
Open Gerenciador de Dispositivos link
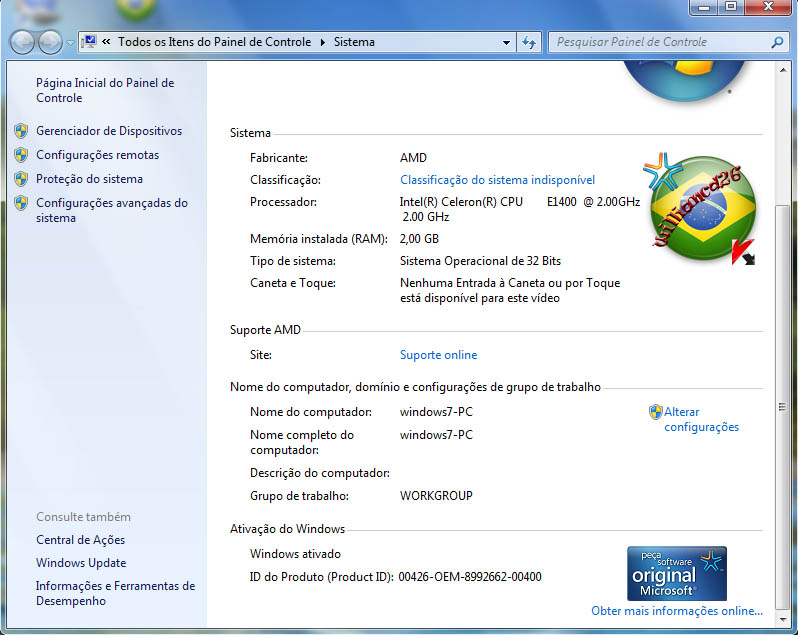(x=109, y=131)
